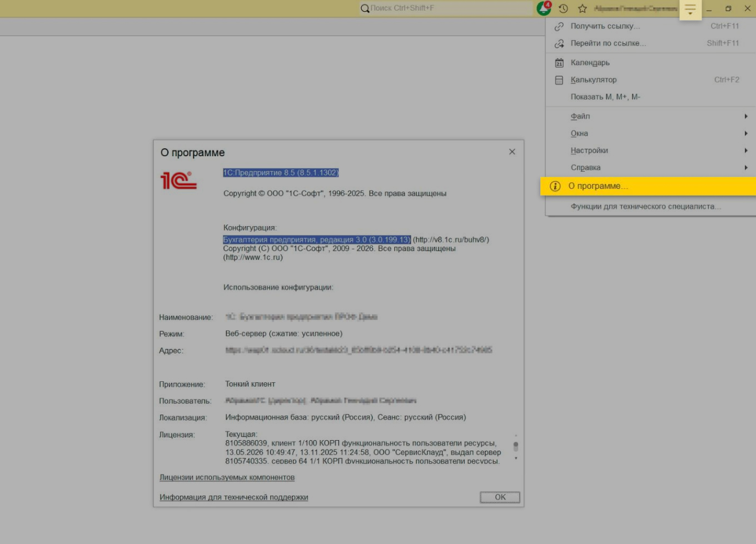Open favorites using the star icon
756x544 pixels.
coord(583,8)
